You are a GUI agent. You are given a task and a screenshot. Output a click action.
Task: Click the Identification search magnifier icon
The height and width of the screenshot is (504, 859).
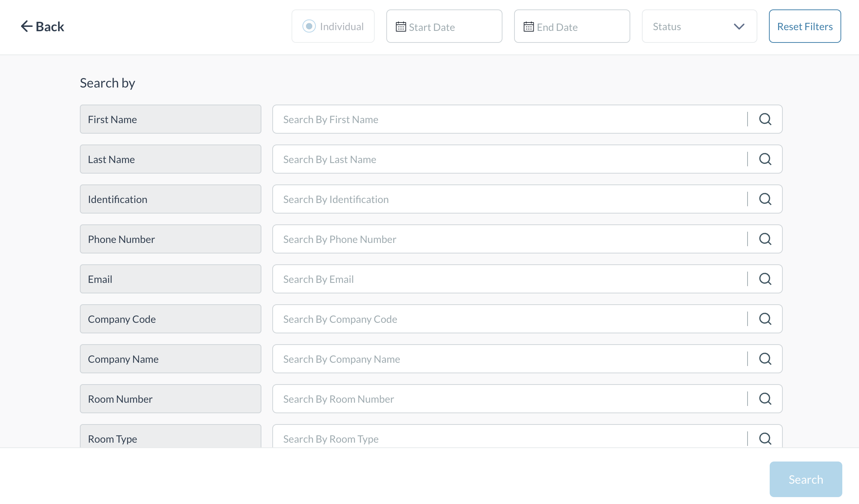[x=765, y=199]
